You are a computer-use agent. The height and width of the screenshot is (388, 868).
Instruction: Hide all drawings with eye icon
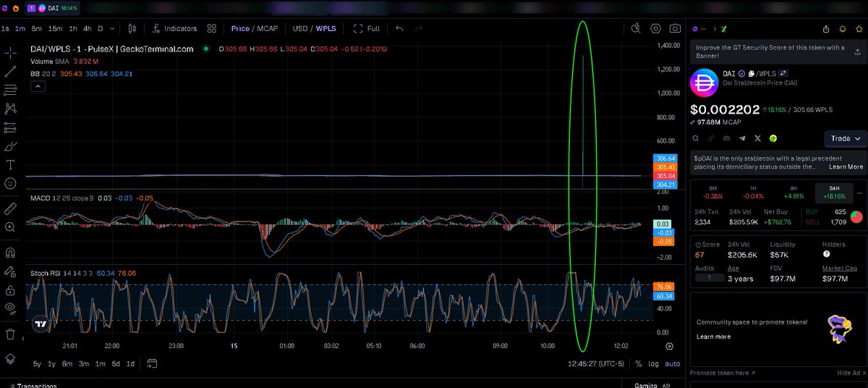pyautogui.click(x=10, y=308)
